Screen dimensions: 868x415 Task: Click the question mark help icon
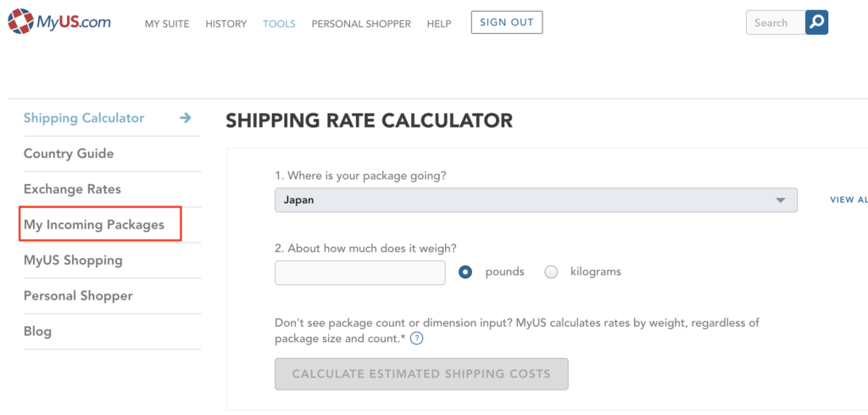pos(416,339)
